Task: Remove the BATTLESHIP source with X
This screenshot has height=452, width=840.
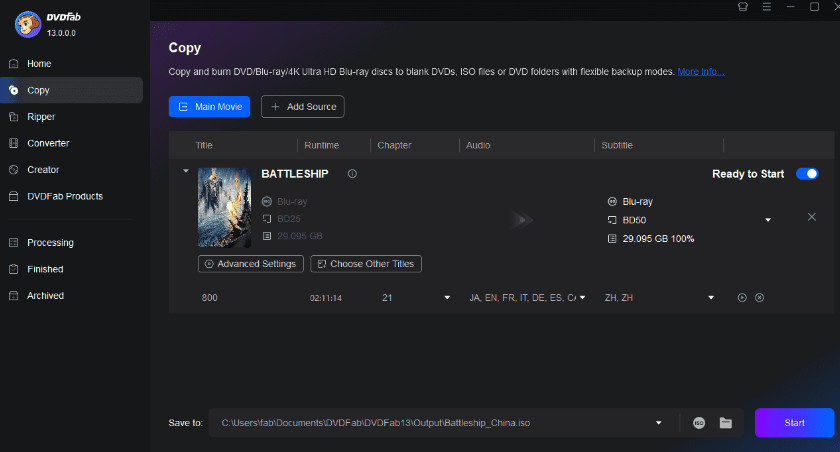Action: [x=812, y=217]
